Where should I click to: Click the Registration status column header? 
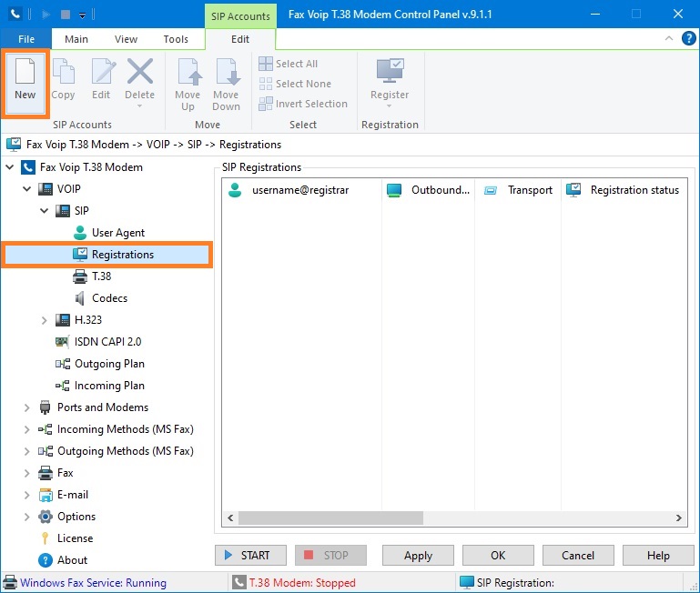[624, 190]
